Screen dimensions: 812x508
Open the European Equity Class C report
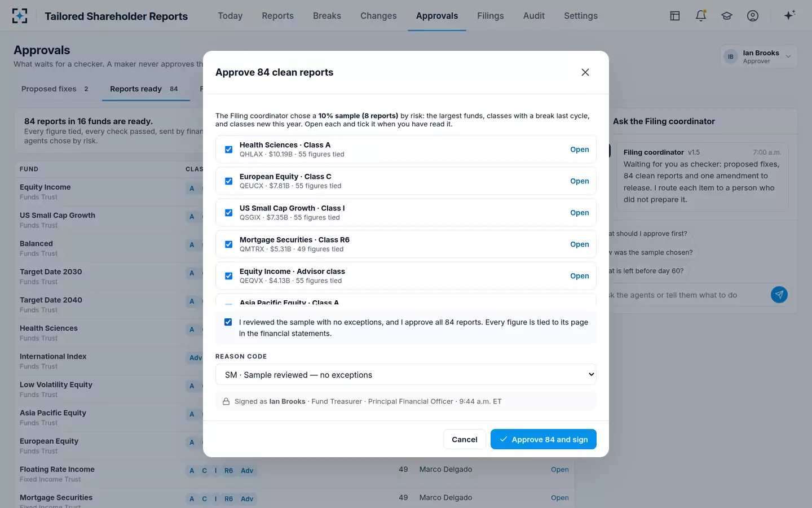point(579,181)
